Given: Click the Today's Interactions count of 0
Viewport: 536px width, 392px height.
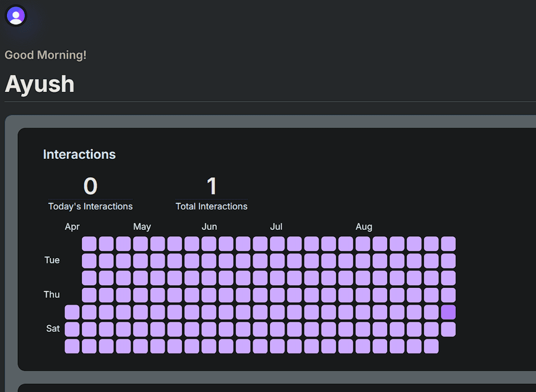Looking at the screenshot, I should pyautogui.click(x=90, y=187).
